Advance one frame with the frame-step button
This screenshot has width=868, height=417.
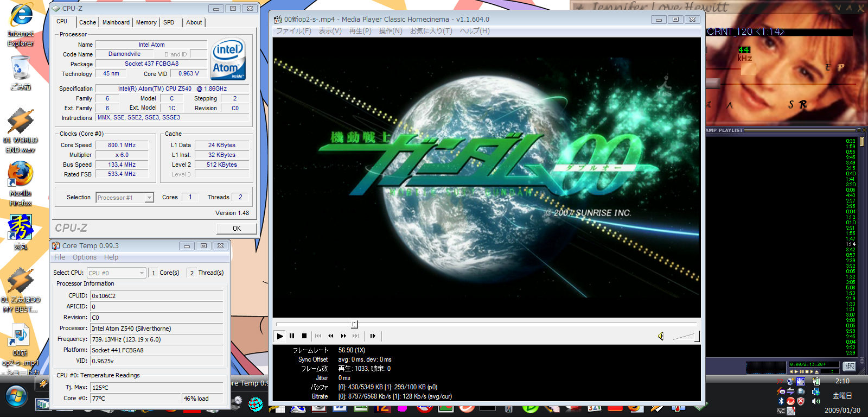(x=373, y=336)
